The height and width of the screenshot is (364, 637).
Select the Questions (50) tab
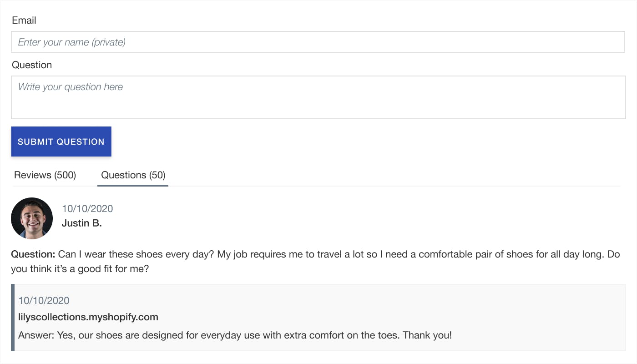pyautogui.click(x=133, y=175)
